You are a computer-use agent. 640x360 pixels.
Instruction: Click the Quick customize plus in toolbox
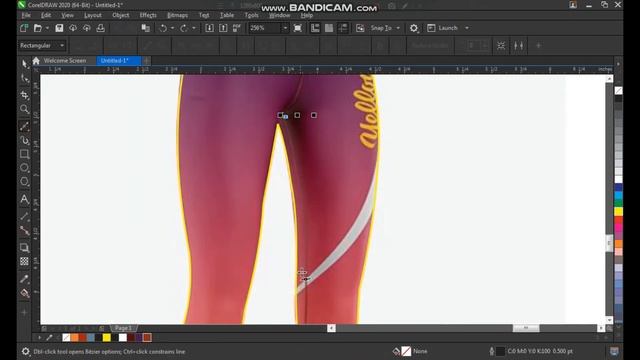[x=24, y=312]
